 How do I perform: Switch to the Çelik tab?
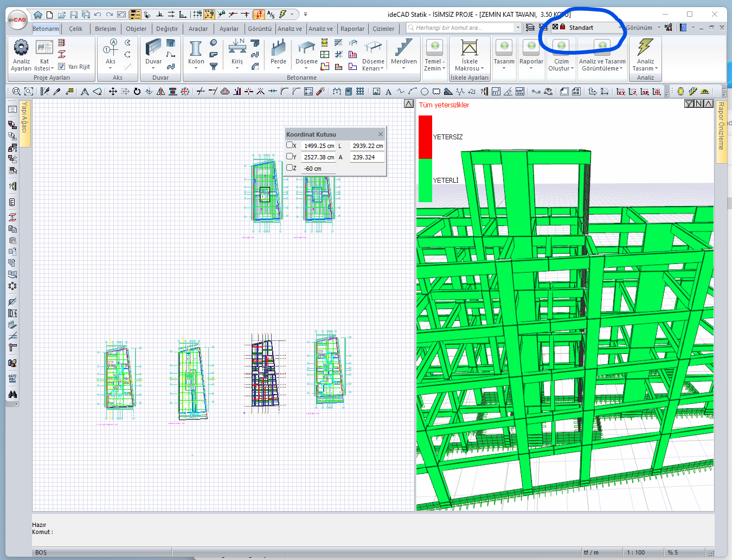coord(76,29)
